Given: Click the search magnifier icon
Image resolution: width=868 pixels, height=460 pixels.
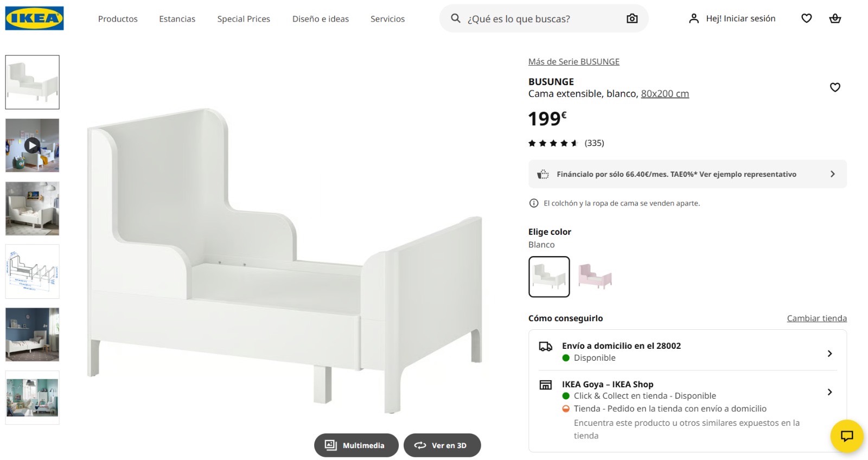Looking at the screenshot, I should 456,18.
